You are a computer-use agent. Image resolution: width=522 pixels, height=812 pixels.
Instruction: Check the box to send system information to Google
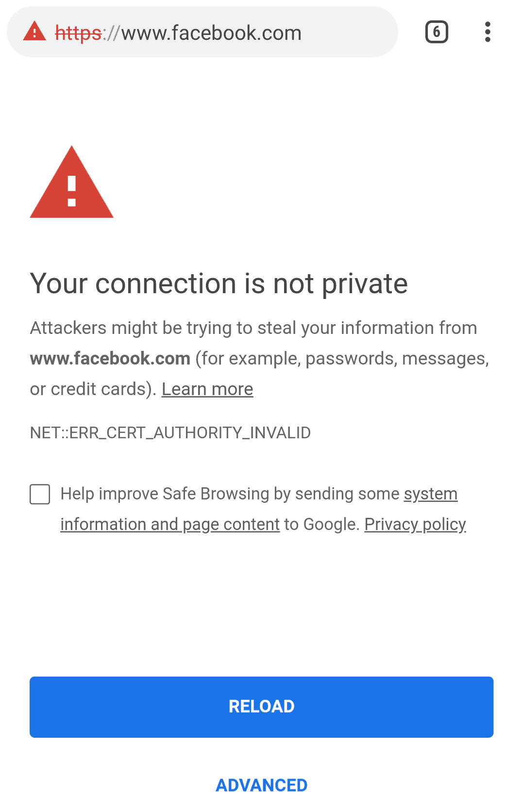(x=40, y=494)
